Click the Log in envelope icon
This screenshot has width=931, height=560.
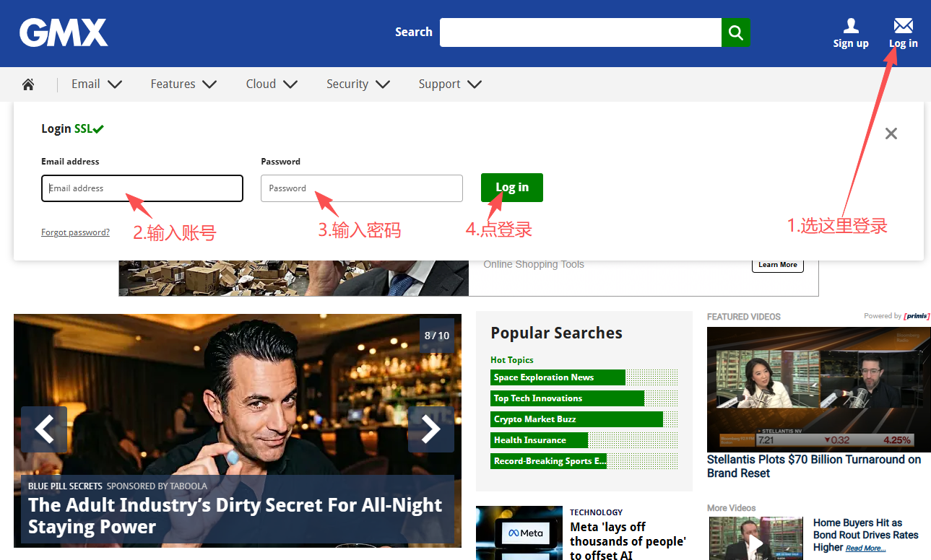click(903, 26)
